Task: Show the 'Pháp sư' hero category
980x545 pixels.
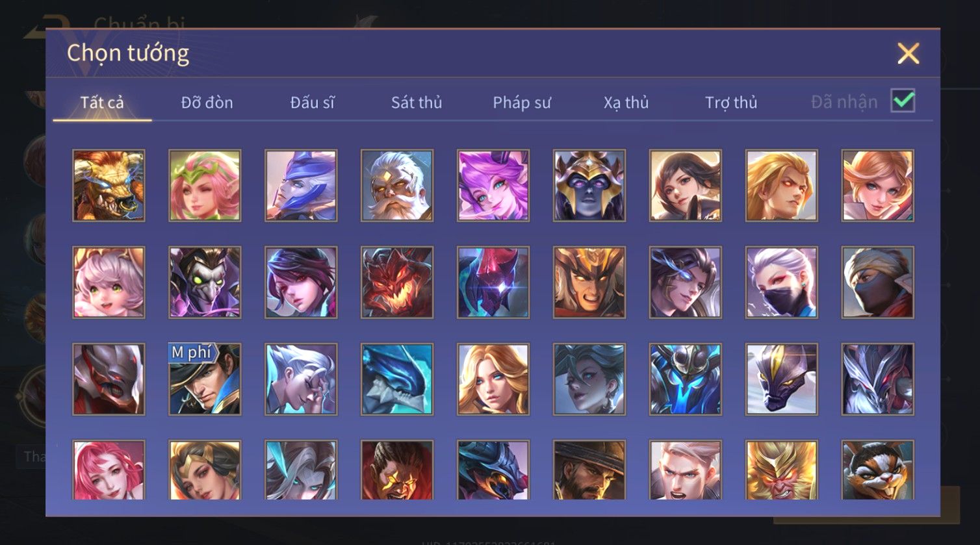Action: [x=522, y=103]
